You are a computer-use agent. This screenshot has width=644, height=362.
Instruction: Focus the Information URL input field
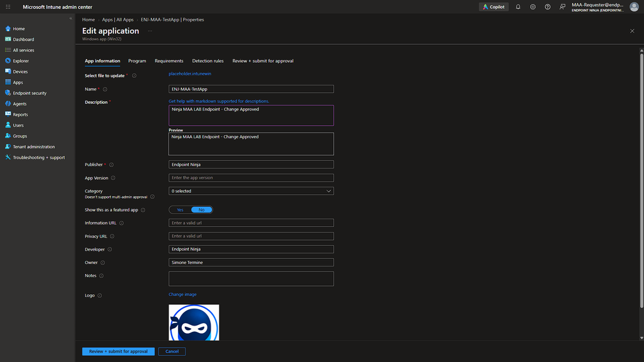[251, 223]
